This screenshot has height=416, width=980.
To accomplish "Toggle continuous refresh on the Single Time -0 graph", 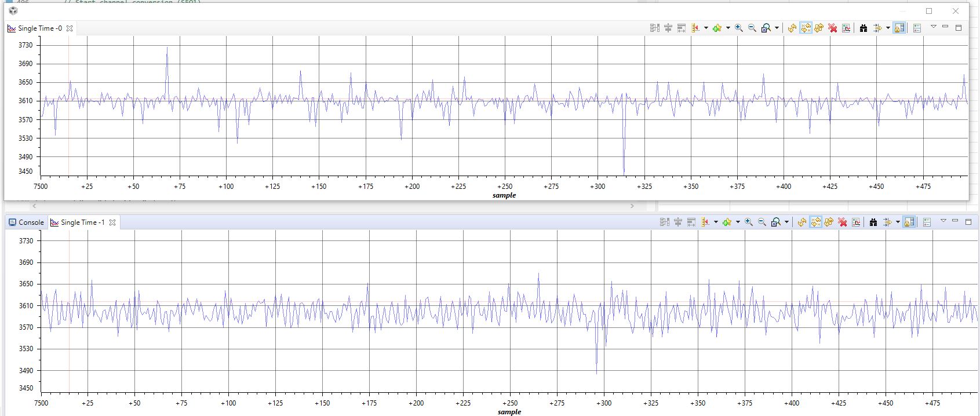I will [806, 28].
